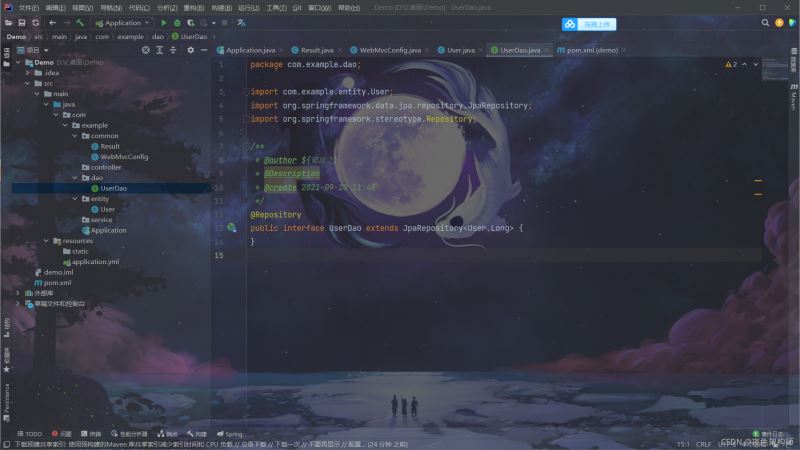Click the cloud upload plugin button
The height and width of the screenshot is (450, 800).
pos(589,24)
